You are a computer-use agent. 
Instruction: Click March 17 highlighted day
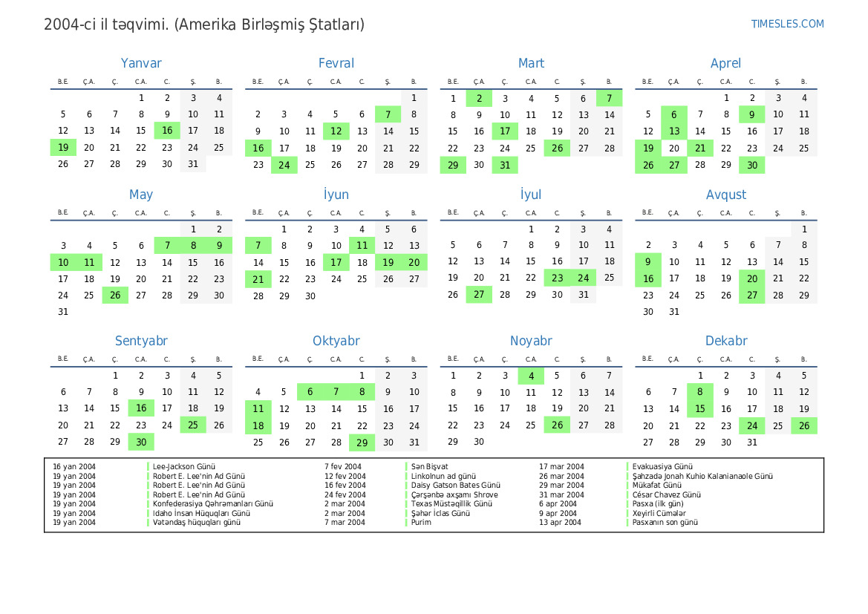[x=505, y=131]
